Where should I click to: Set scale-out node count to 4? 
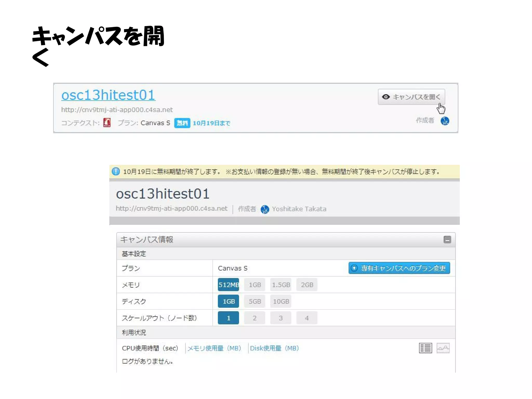coord(307,318)
